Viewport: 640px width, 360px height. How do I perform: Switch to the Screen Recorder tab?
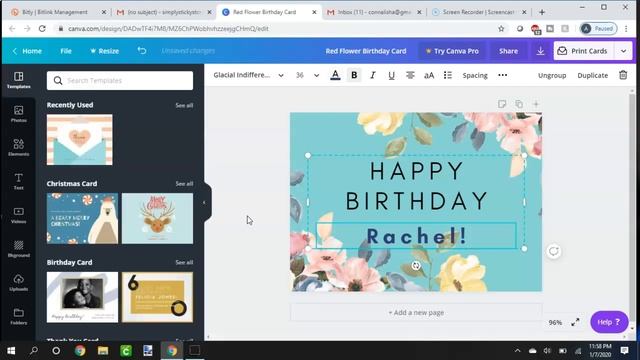[x=478, y=12]
